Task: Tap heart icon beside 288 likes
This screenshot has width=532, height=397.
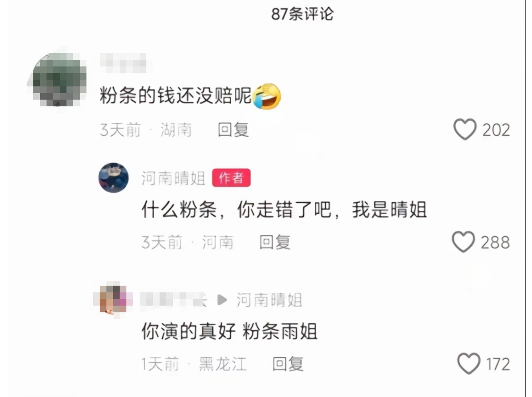Action: coord(463,242)
